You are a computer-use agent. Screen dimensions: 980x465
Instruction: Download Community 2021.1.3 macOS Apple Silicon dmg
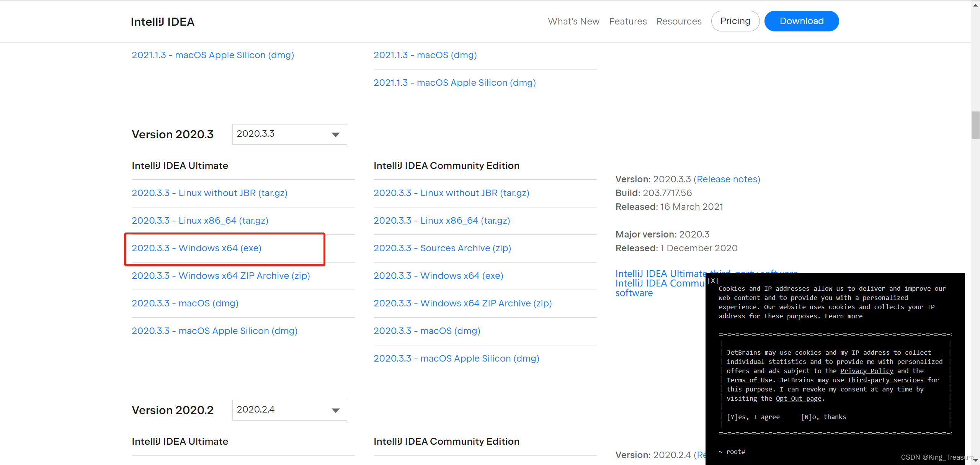454,83
